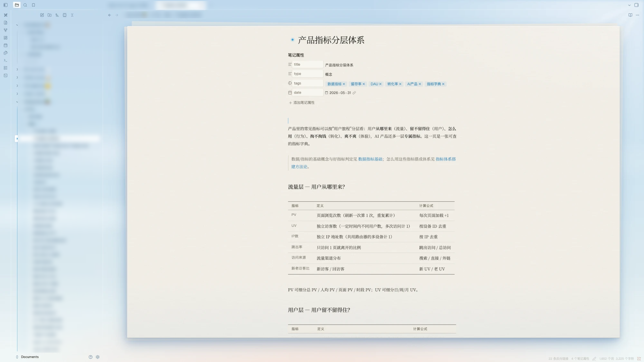Open the help icon near vault name
Screen dimensions: 644x362
coord(90,357)
